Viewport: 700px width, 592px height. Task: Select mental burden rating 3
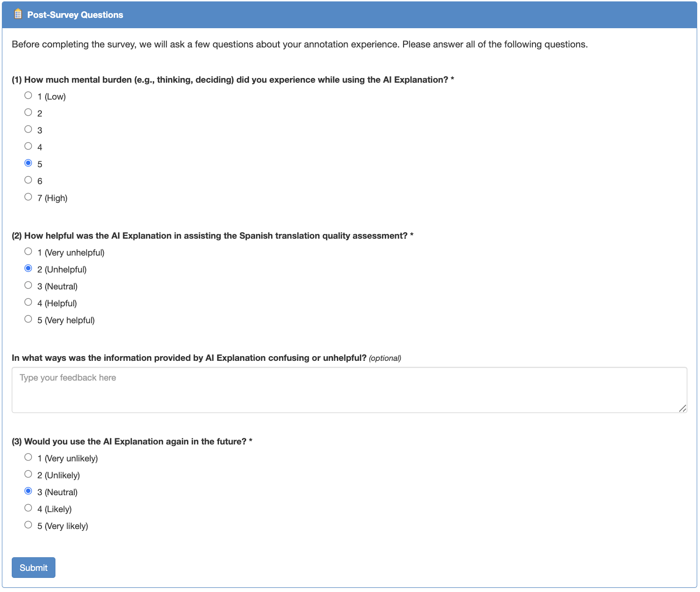point(28,130)
